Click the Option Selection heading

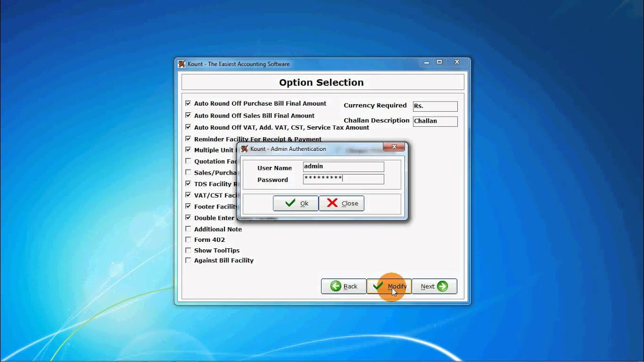pyautogui.click(x=321, y=82)
